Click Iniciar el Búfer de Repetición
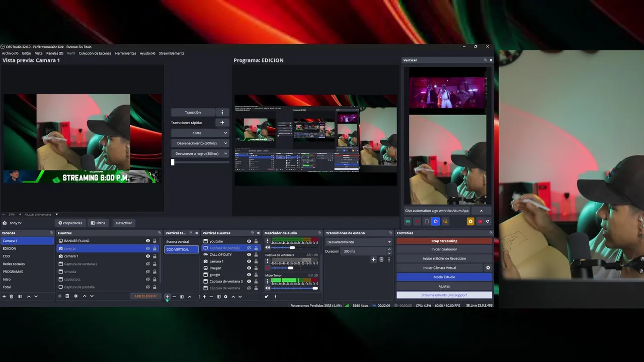The height and width of the screenshot is (362, 644). pos(444,258)
